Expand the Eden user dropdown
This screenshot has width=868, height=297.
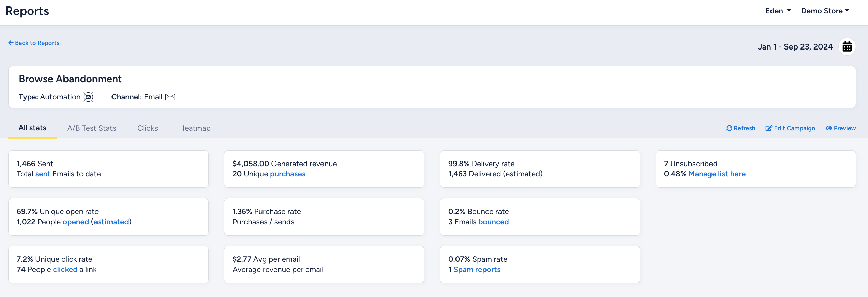point(778,11)
